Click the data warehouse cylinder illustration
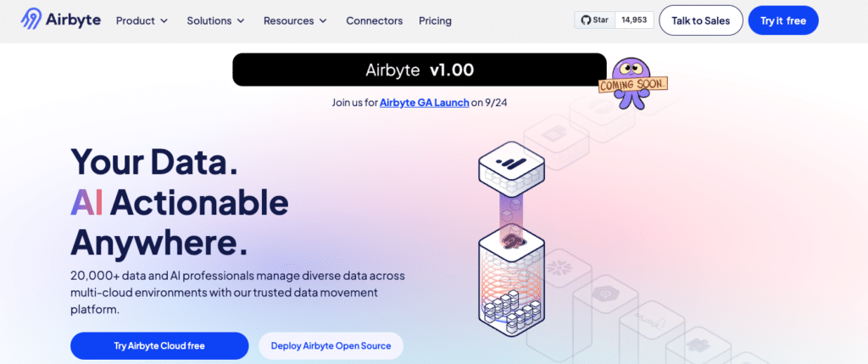This screenshot has width=868, height=364. click(511, 282)
